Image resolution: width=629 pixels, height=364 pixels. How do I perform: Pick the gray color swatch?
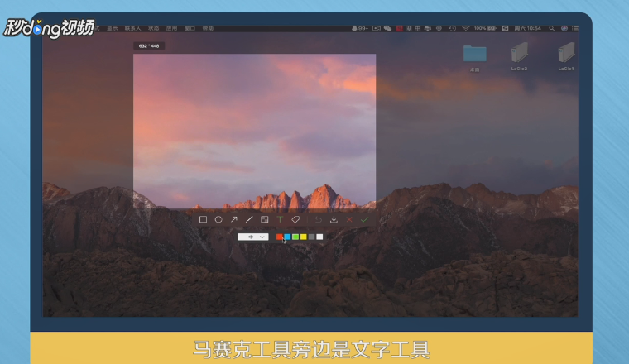(x=311, y=237)
